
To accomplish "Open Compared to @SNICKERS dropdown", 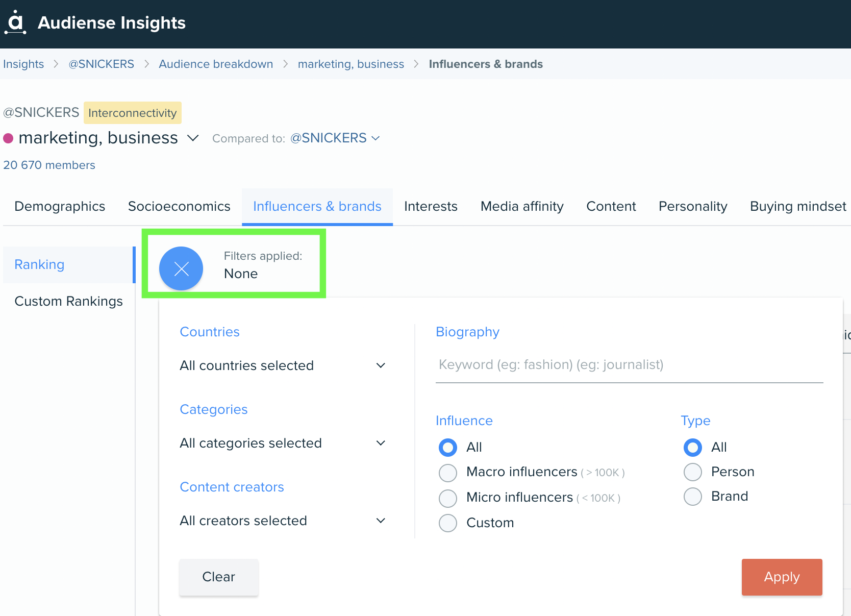I will coord(335,138).
